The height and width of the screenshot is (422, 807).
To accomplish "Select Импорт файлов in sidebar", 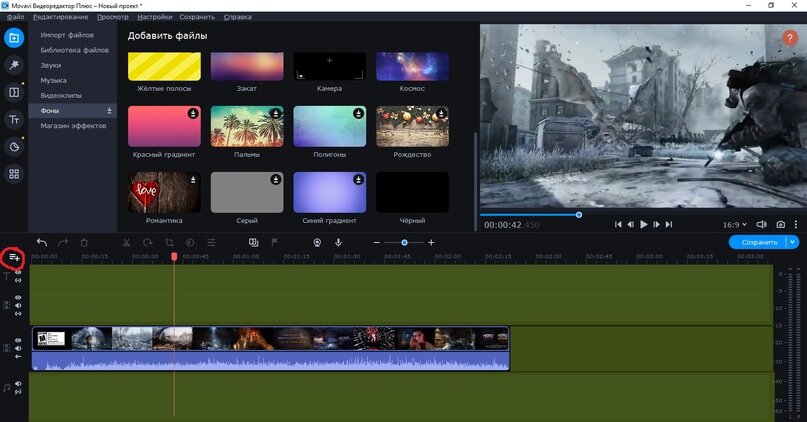I will click(x=67, y=35).
